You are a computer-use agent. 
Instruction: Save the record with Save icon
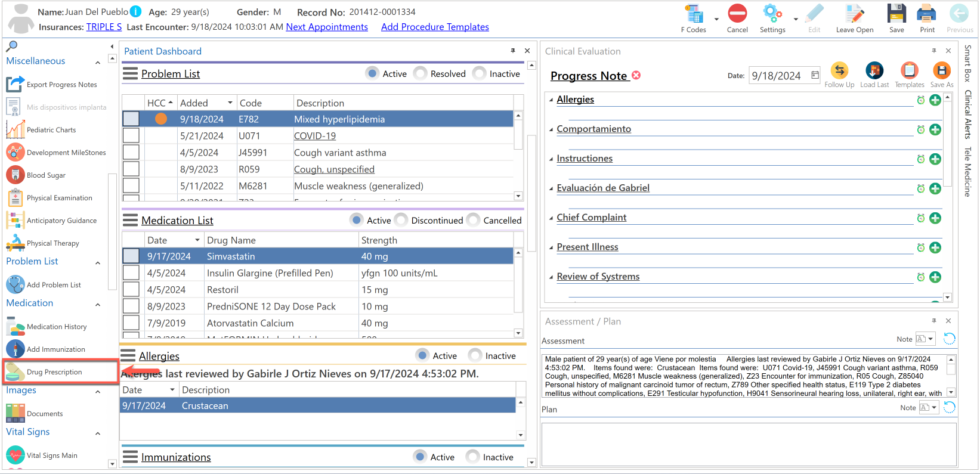(x=896, y=14)
